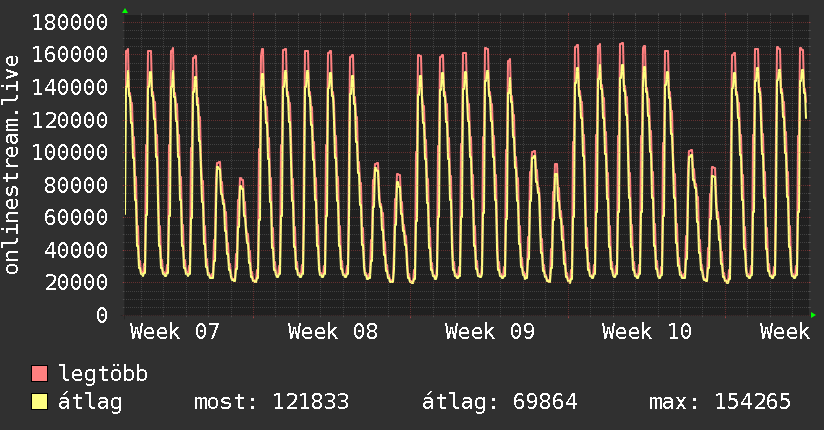The image size is (824, 430).
Task: Click the 100000 y-axis tick label
Action: click(70, 152)
